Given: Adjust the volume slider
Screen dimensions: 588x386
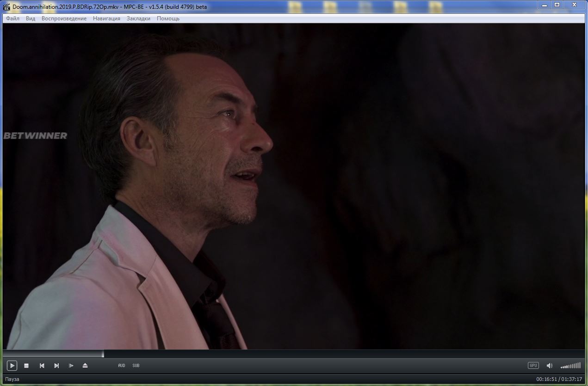Looking at the screenshot, I should coord(570,366).
